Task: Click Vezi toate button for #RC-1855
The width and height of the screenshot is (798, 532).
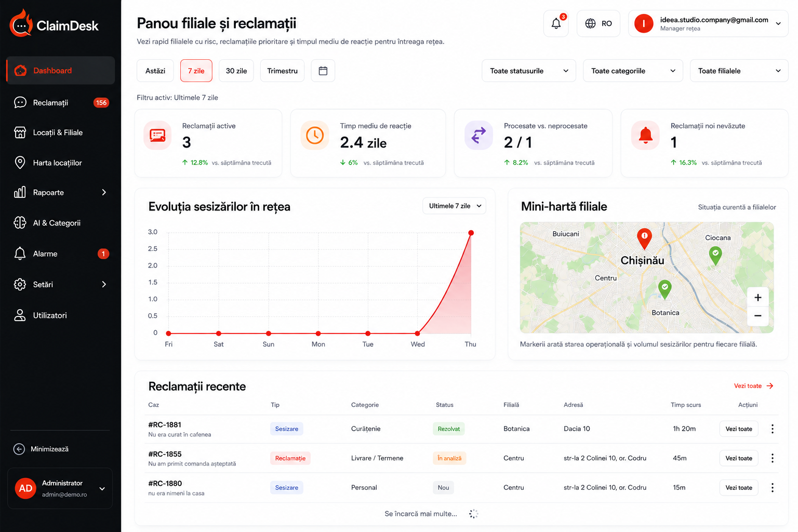Action: tap(739, 458)
